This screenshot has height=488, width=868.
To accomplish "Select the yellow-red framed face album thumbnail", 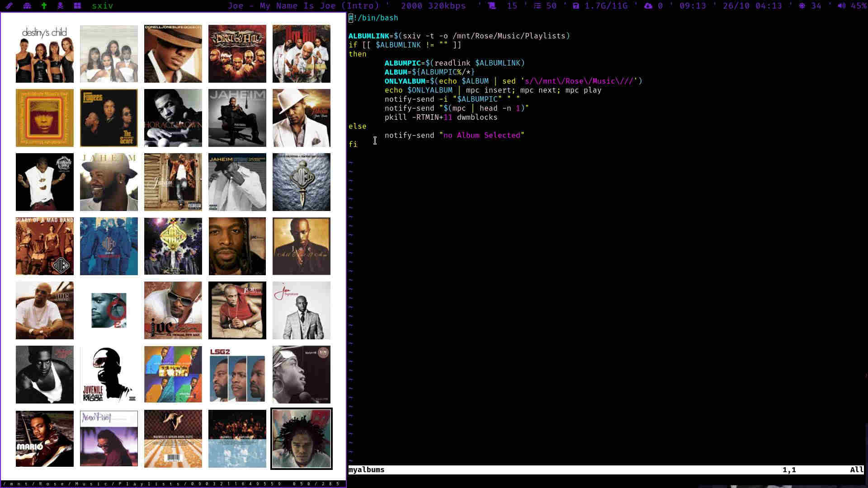I will click(45, 118).
